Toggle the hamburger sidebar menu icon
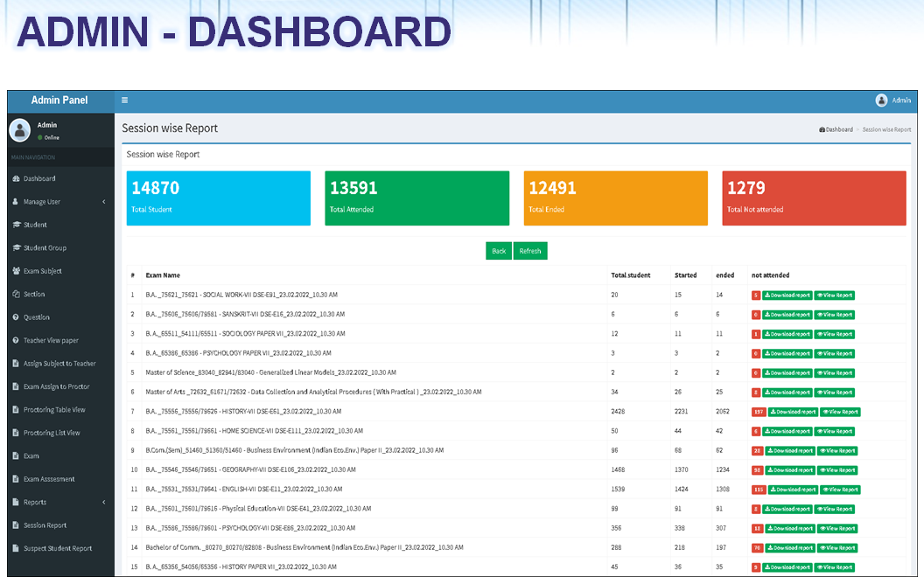 click(x=125, y=101)
